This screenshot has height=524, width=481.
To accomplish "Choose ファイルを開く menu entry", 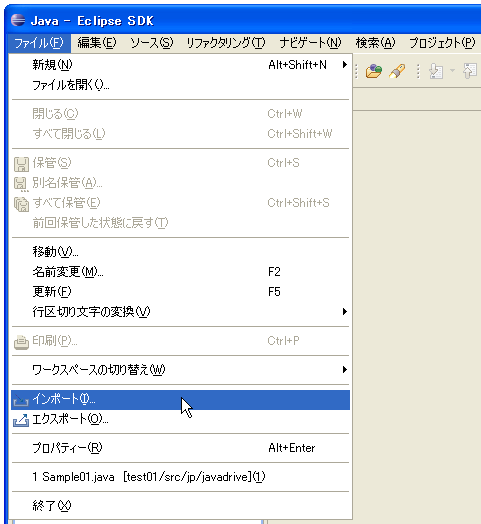I will click(x=181, y=85).
